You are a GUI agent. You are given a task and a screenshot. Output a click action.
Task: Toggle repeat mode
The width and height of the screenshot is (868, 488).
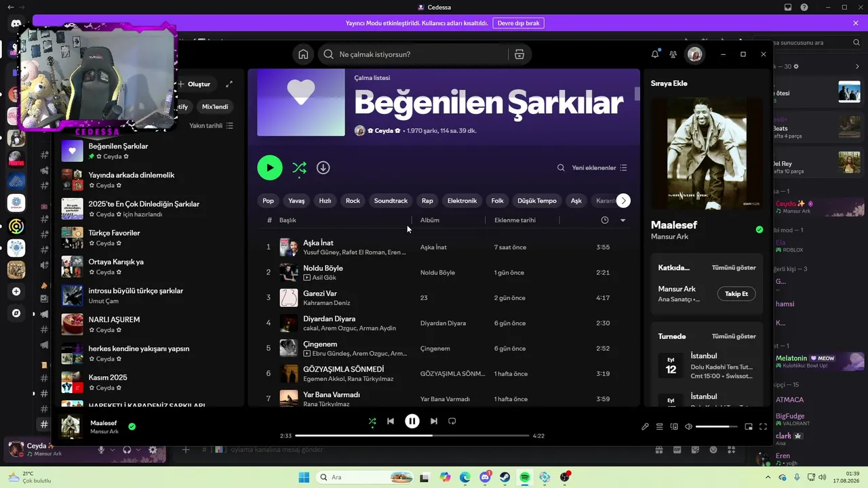point(452,421)
